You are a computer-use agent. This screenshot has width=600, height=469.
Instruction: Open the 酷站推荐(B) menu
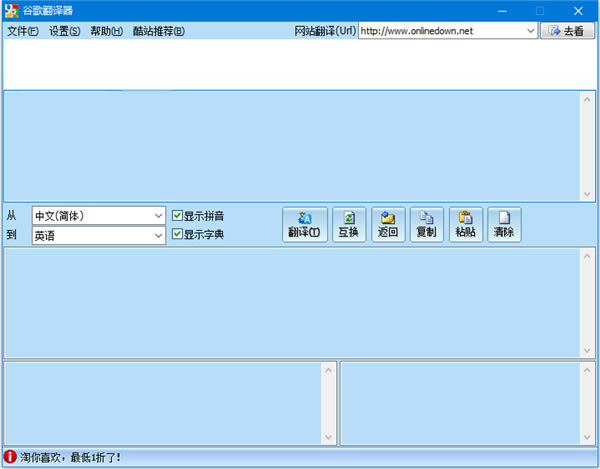click(158, 31)
